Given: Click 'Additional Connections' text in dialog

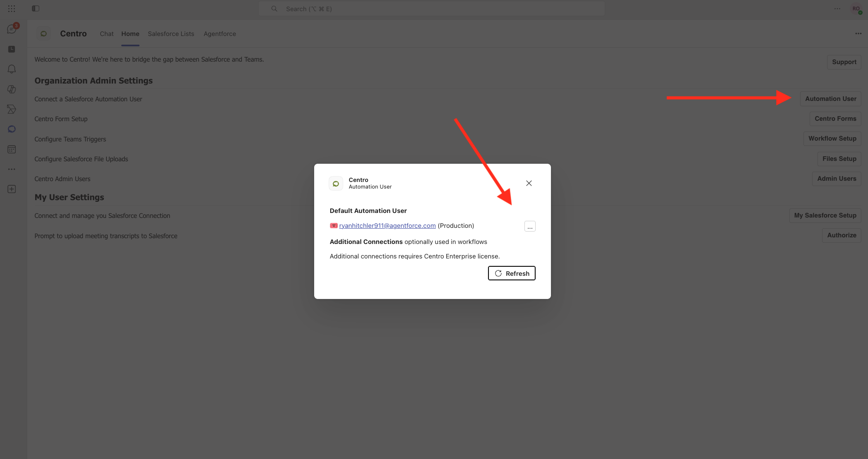Looking at the screenshot, I should click(366, 242).
